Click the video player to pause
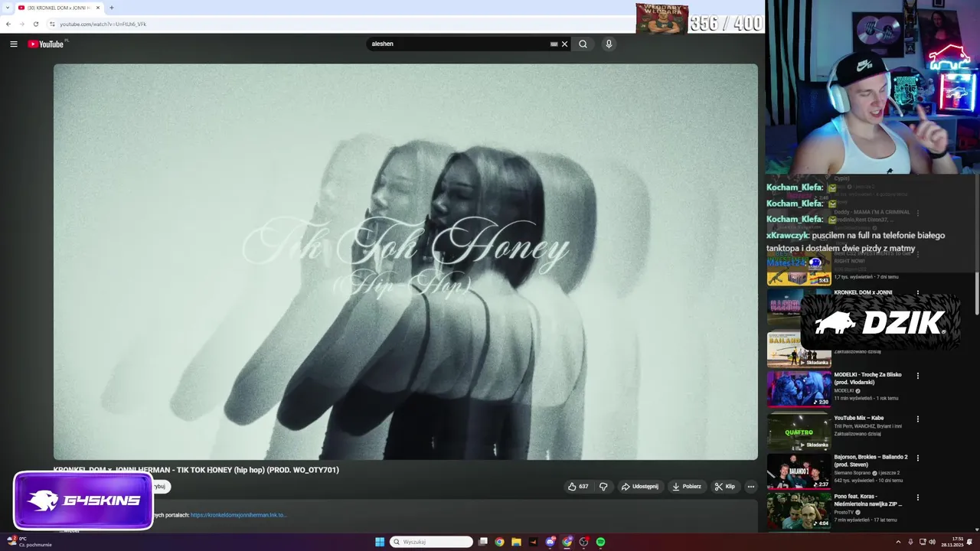Screen dimensions: 980x551 point(406,262)
